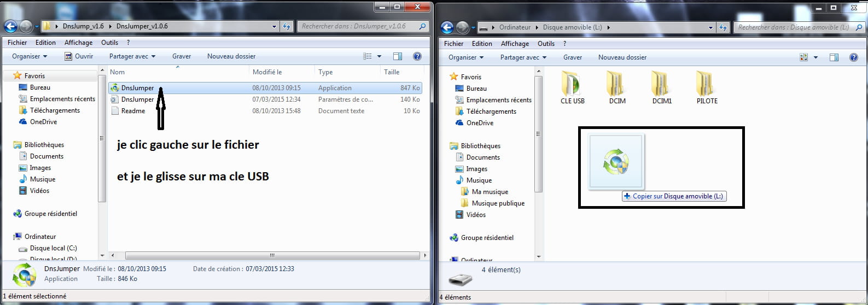
Task: Select the Readme text document
Action: [x=265, y=111]
